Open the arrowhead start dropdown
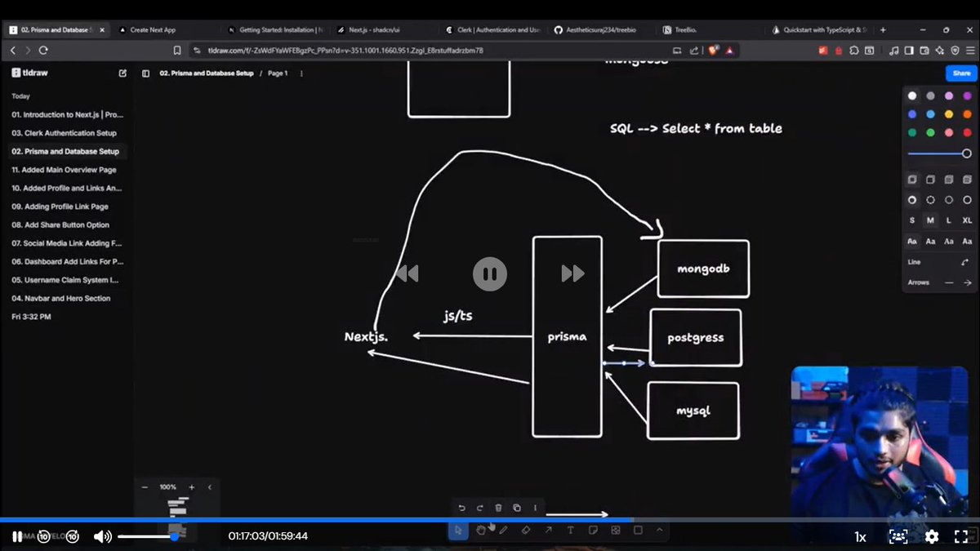The width and height of the screenshot is (980, 551). click(x=948, y=282)
